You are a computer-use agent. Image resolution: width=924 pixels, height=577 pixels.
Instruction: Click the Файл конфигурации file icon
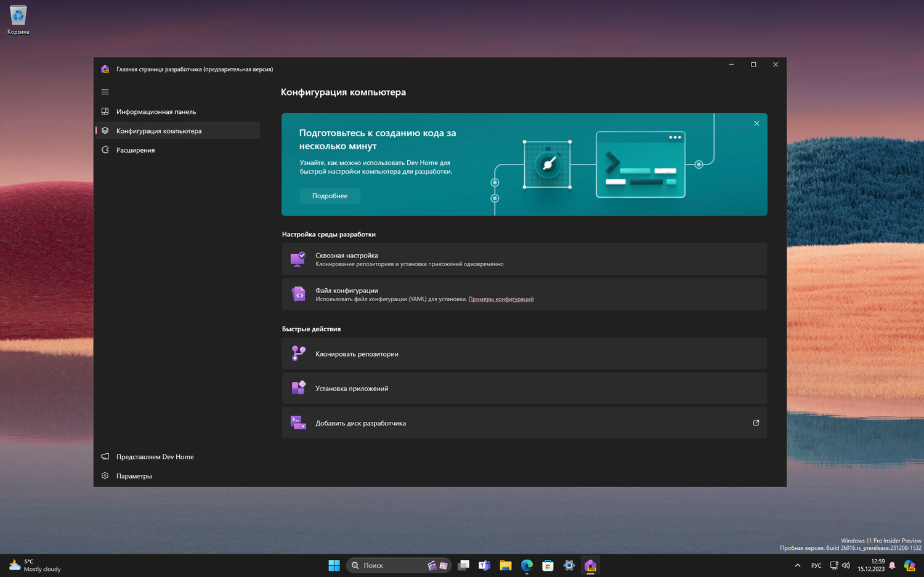tap(298, 294)
